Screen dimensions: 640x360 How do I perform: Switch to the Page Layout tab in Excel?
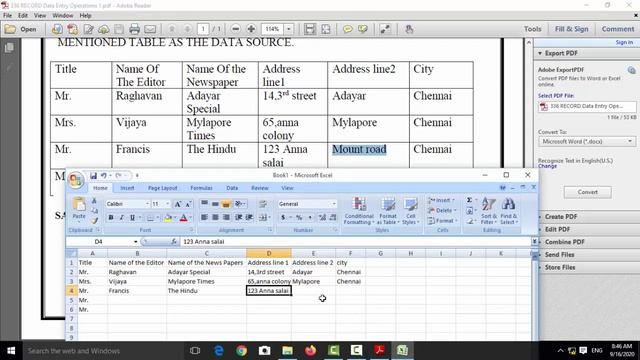pyautogui.click(x=162, y=188)
